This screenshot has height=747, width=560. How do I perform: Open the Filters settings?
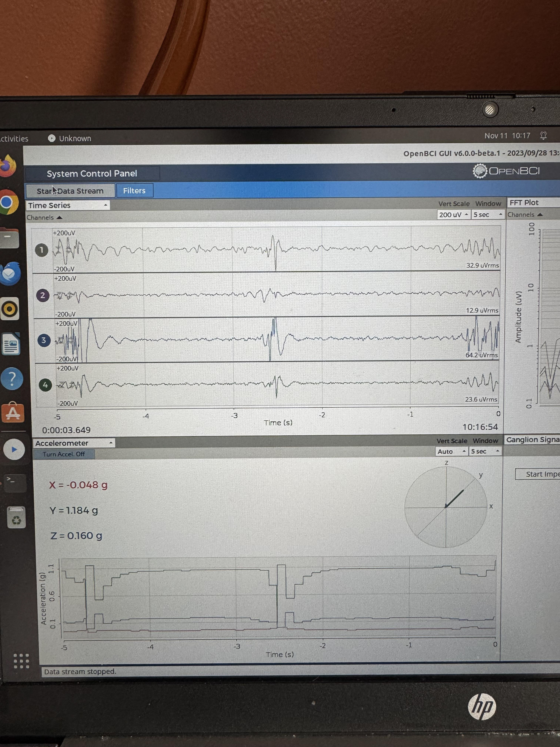[134, 191]
